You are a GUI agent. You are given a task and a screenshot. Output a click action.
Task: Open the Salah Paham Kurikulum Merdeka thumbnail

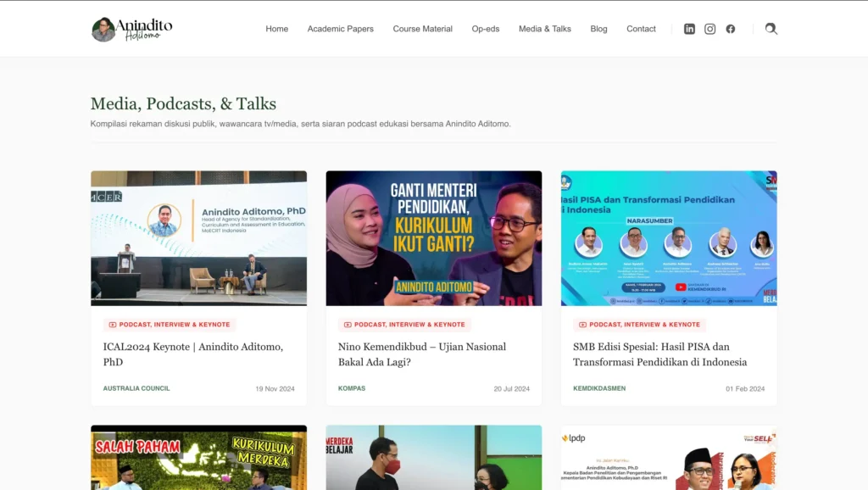(198, 457)
